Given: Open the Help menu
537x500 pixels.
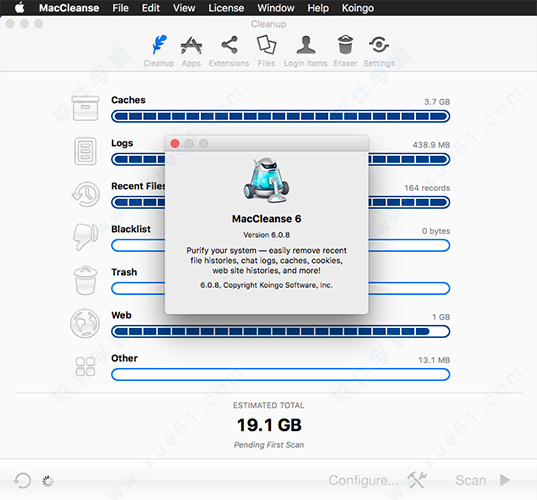Looking at the screenshot, I should click(318, 8).
